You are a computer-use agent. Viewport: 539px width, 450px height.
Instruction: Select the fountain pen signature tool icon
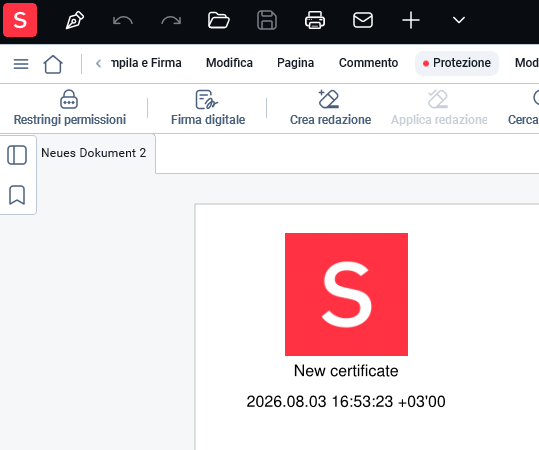tap(75, 20)
